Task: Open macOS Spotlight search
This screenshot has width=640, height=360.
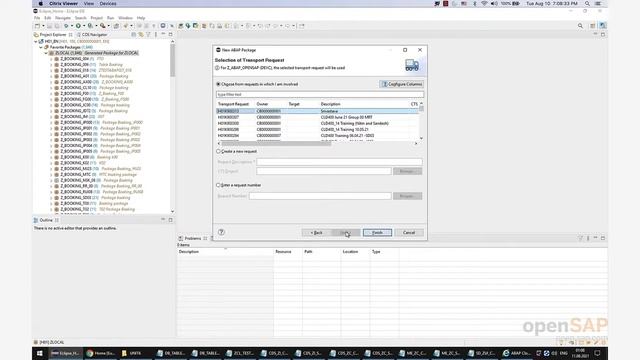Action: pyautogui.click(x=587, y=3)
